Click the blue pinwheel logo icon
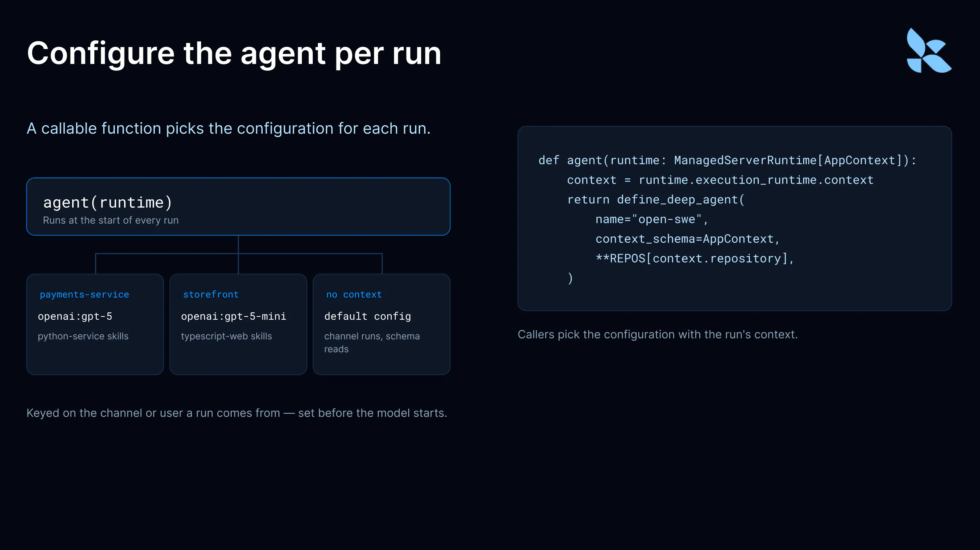980x550 pixels. coord(929,50)
